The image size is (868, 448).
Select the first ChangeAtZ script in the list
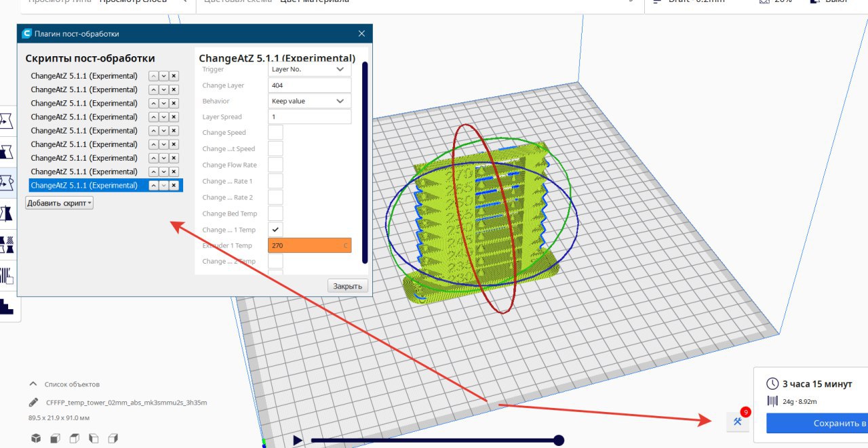84,76
